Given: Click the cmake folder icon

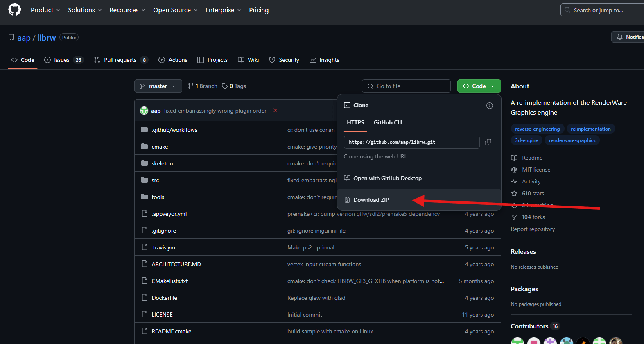Looking at the screenshot, I should tap(145, 146).
